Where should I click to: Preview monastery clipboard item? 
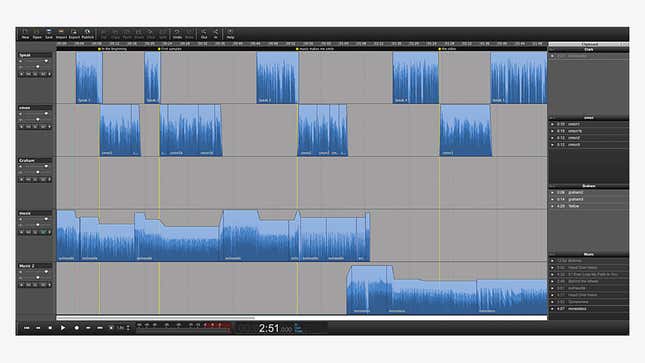(553, 309)
